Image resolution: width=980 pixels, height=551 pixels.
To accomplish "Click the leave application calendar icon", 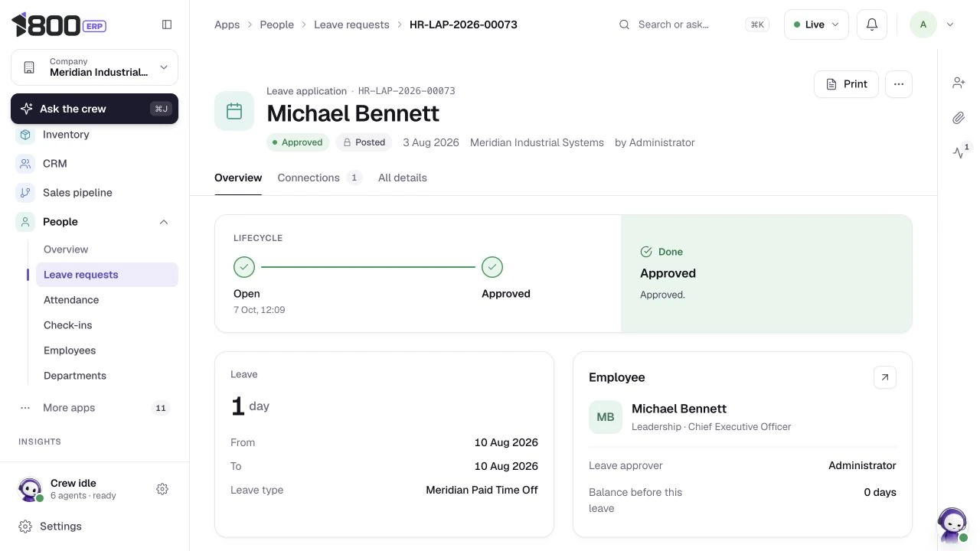I will [234, 111].
